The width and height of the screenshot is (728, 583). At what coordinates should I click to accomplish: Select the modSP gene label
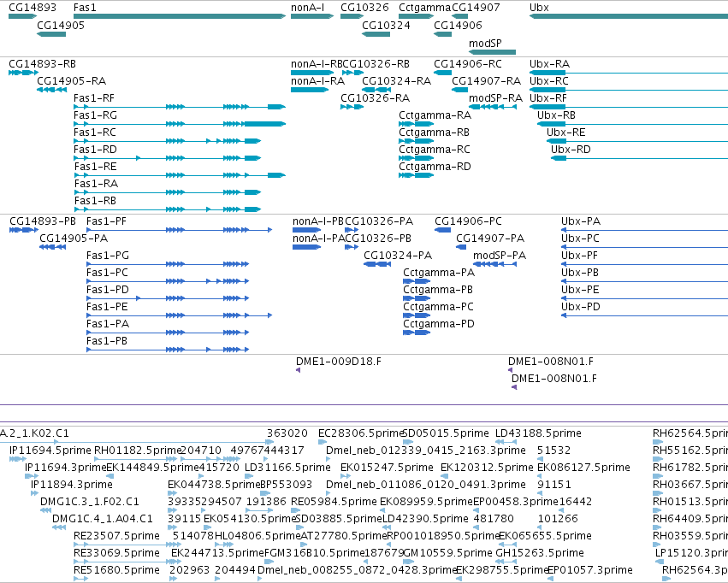(x=485, y=43)
